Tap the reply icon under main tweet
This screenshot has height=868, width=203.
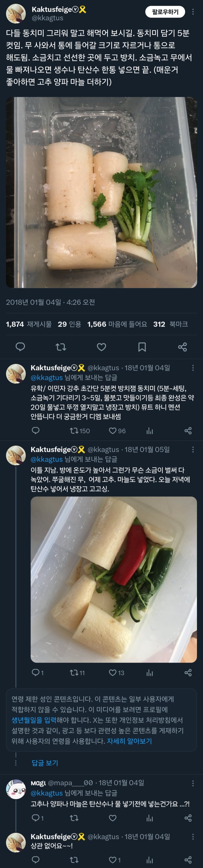point(20,347)
